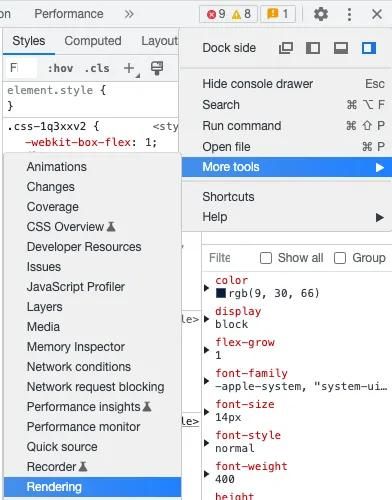Dock DevTools to the left
The height and width of the screenshot is (500, 392).
[313, 48]
